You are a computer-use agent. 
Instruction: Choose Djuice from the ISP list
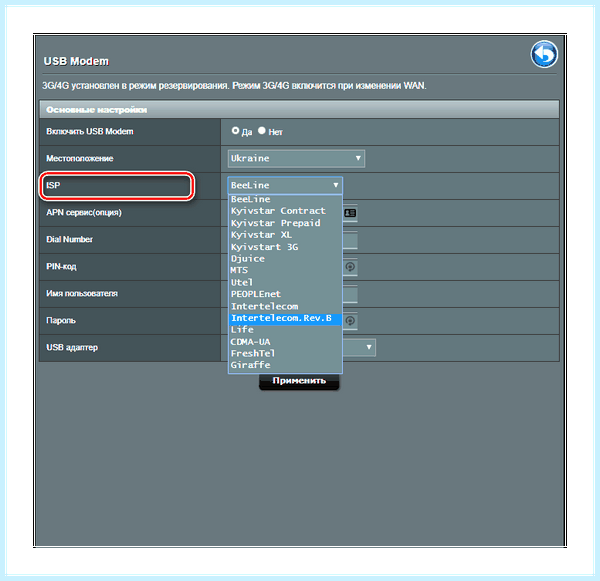click(x=285, y=259)
